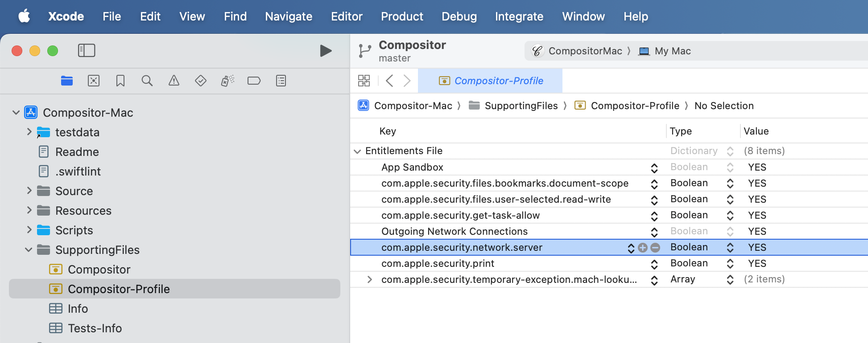Select the Tests-Info file in navigator

pyautogui.click(x=95, y=328)
